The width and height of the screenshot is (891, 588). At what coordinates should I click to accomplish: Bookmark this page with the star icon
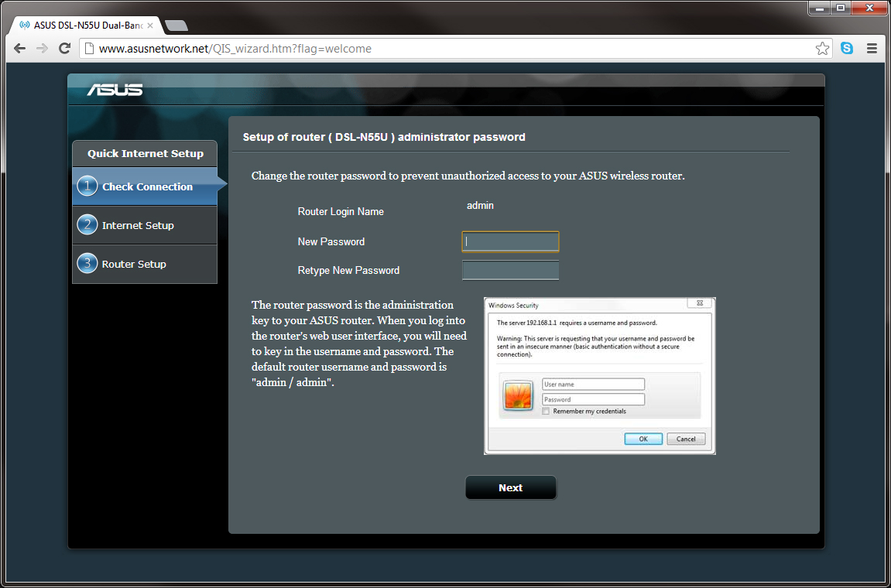click(821, 49)
